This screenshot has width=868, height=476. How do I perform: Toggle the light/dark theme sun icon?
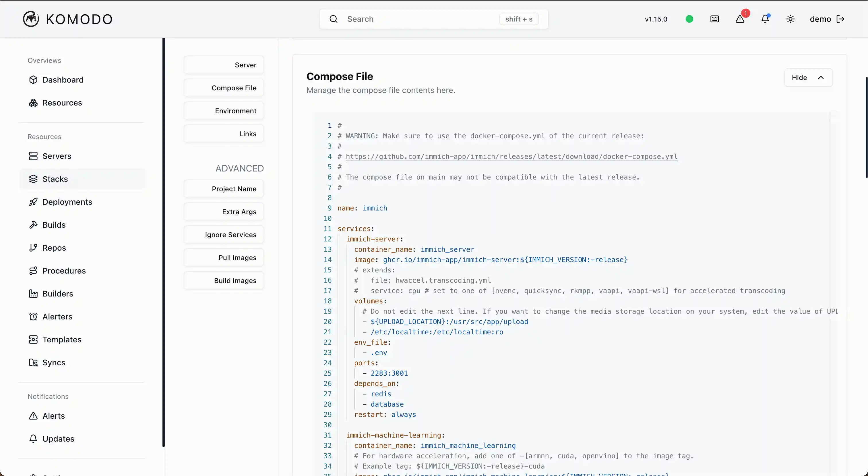pos(790,19)
